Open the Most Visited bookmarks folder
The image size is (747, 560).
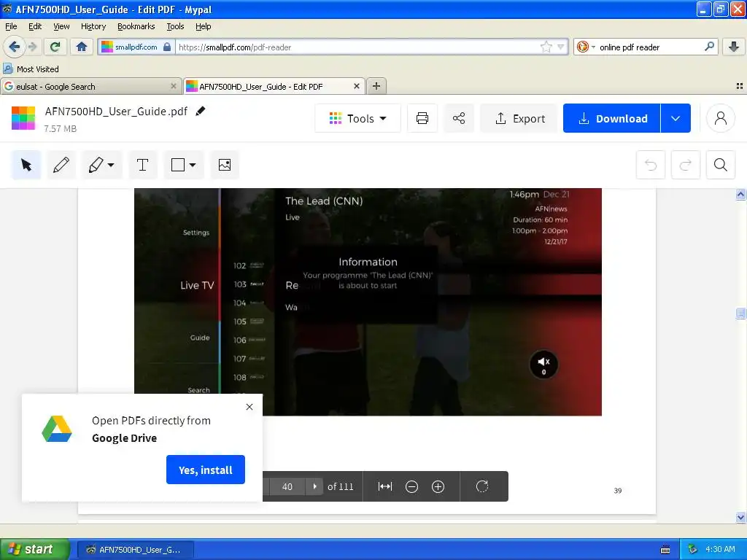pyautogui.click(x=31, y=69)
